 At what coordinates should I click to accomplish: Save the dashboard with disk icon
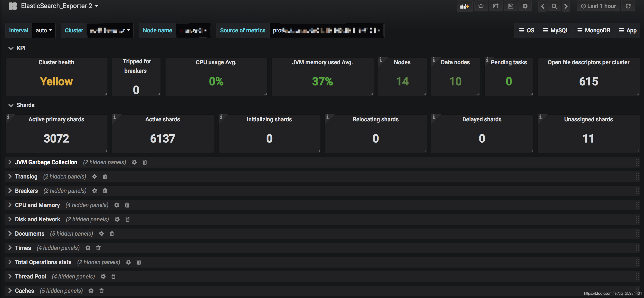tap(510, 6)
